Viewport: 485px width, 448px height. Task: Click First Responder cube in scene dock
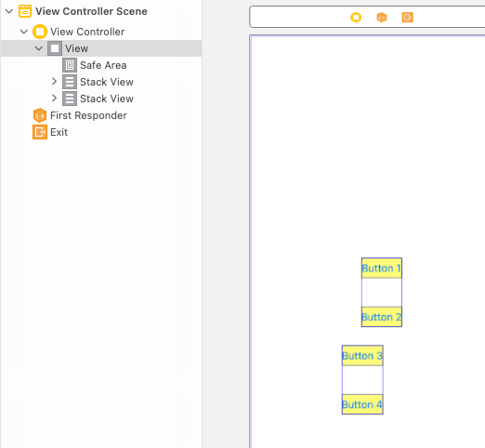tap(382, 18)
